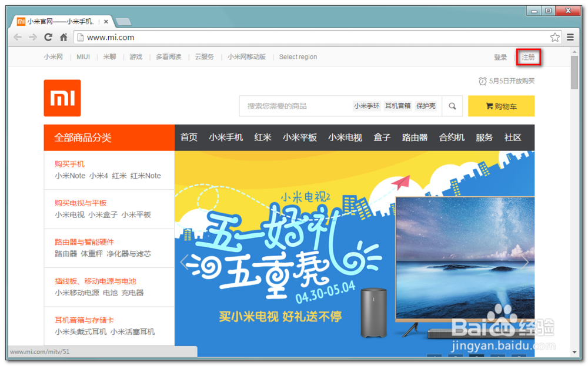Click 路由器与智能硬件 category heading

pyautogui.click(x=84, y=242)
